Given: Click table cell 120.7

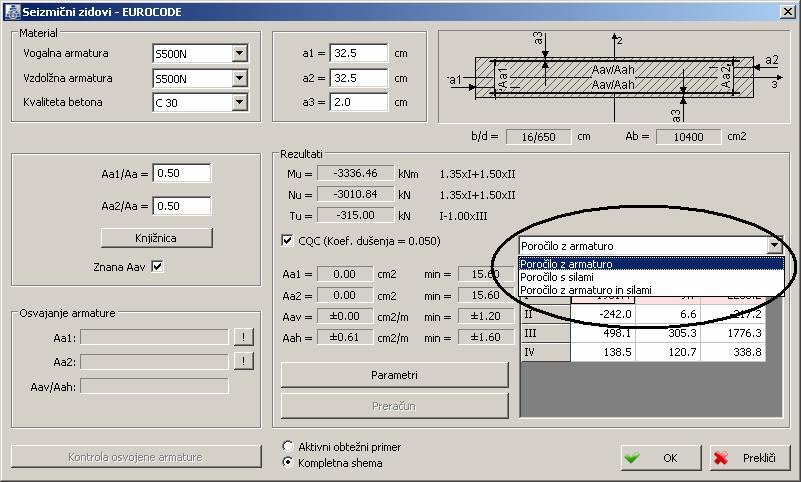Looking at the screenshot, I should (x=668, y=352).
